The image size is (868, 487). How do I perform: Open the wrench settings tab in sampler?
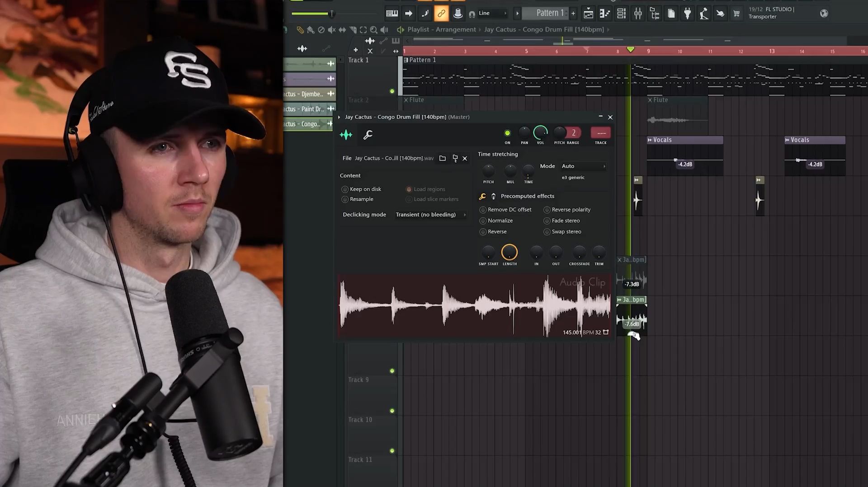tap(368, 135)
